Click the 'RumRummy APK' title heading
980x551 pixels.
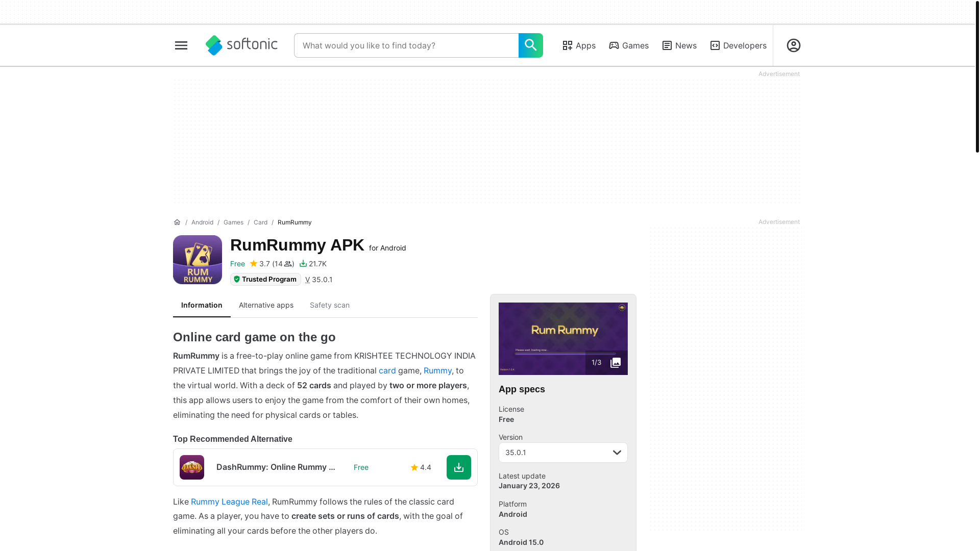click(x=297, y=245)
